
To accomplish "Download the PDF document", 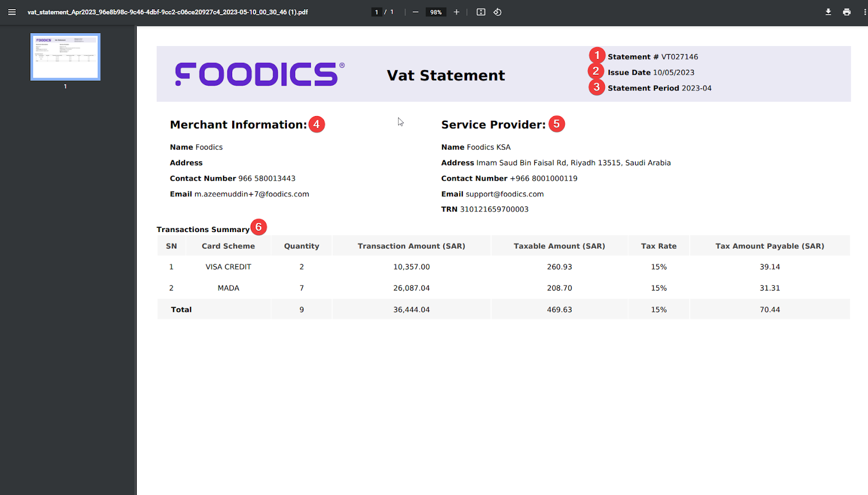I will click(828, 11).
